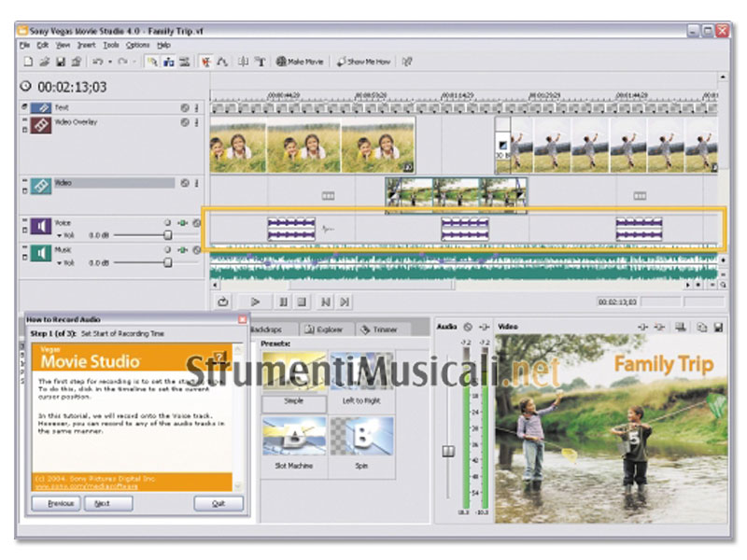Adjust the Voice track volume slider handle
747x560 pixels.
click(x=168, y=236)
